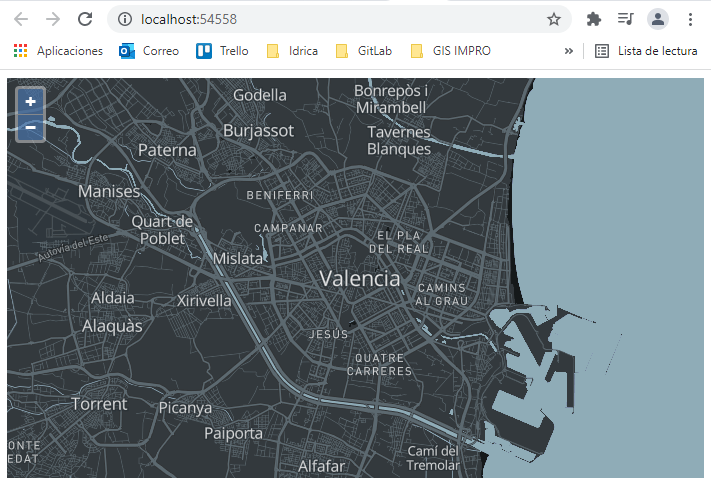Open Chrome three-dot menu
This screenshot has width=711, height=487.
pos(690,19)
